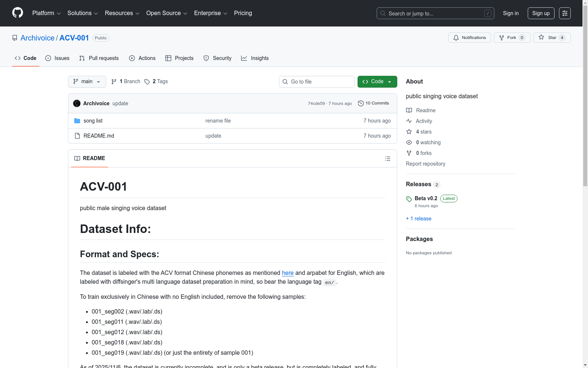Open the README outline icon button
This screenshot has height=368, width=588.
pyautogui.click(x=388, y=159)
